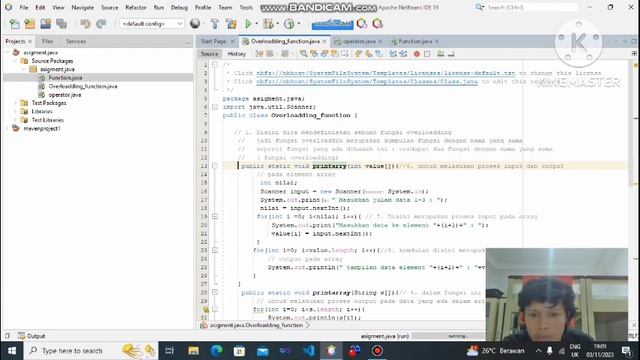Expand the Test Packages tree node
Viewport: 640px width, 360px height.
tap(16, 103)
